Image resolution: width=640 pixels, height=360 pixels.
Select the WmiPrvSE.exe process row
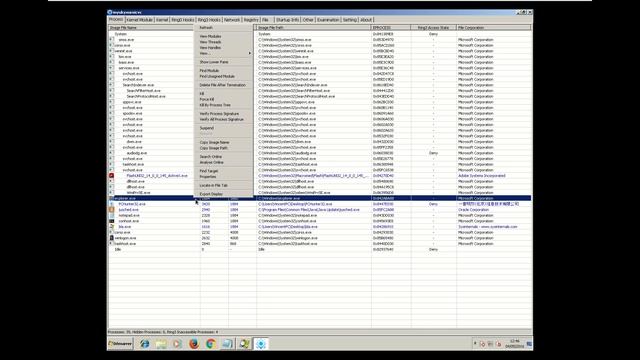320,192
